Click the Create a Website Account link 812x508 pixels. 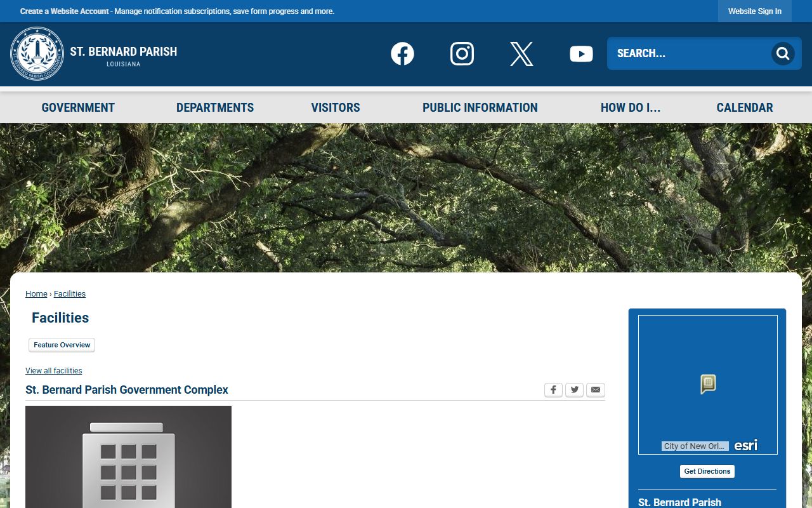pyautogui.click(x=65, y=11)
